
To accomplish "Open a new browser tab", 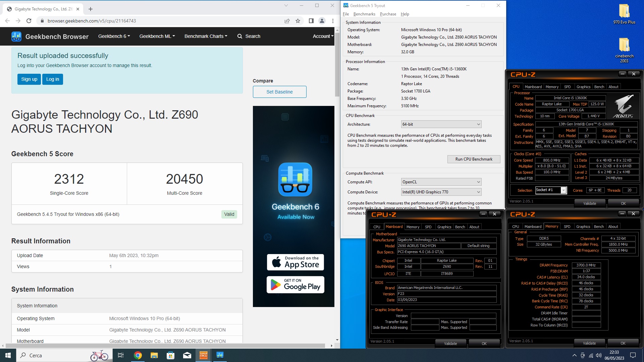I will pyautogui.click(x=91, y=9).
